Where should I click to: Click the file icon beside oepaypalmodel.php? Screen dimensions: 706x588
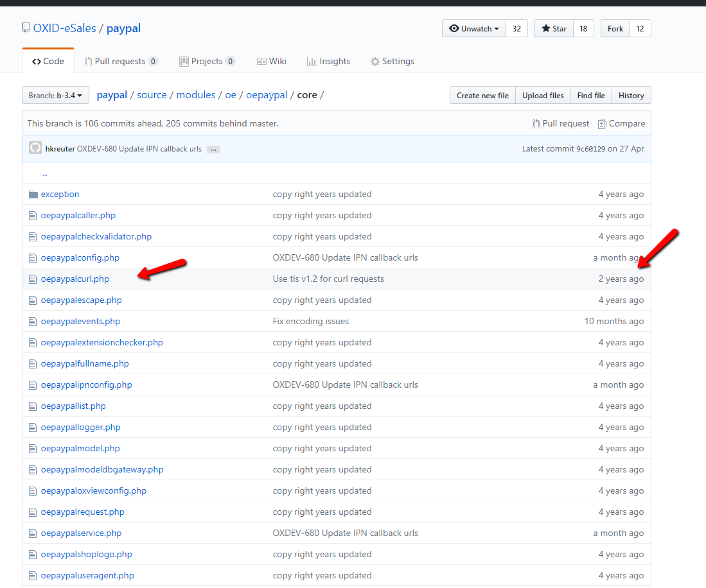tap(32, 449)
